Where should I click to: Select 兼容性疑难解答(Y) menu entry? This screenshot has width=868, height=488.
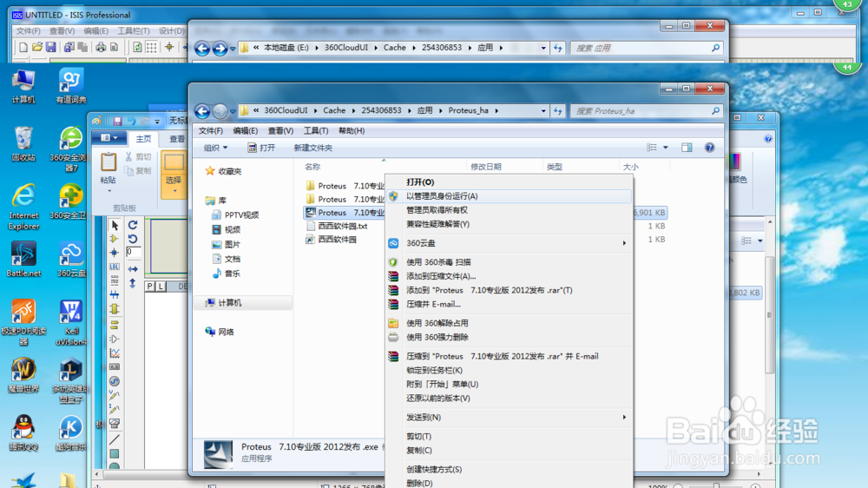pyautogui.click(x=437, y=224)
